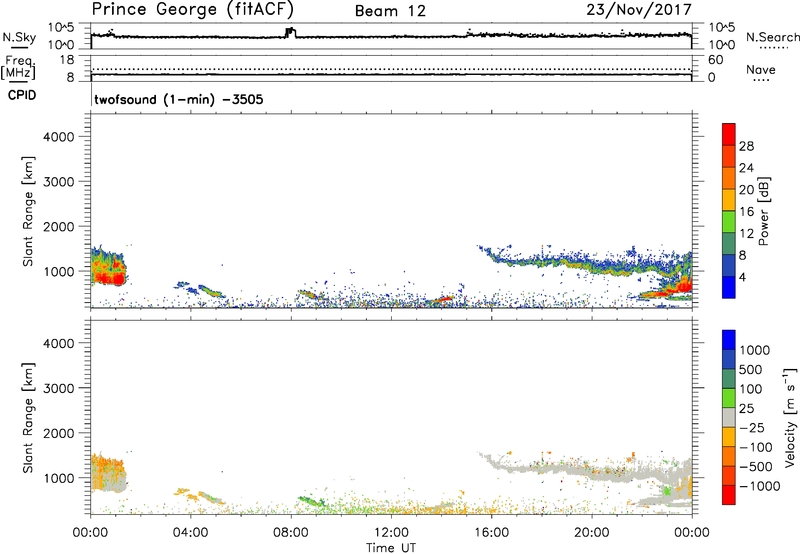
Task: Click the power panel 'Slant Range [km]' label
Action: click(x=28, y=211)
